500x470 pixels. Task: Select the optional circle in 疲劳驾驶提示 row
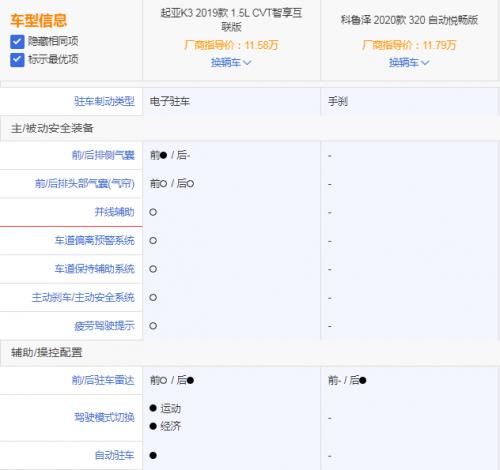153,326
